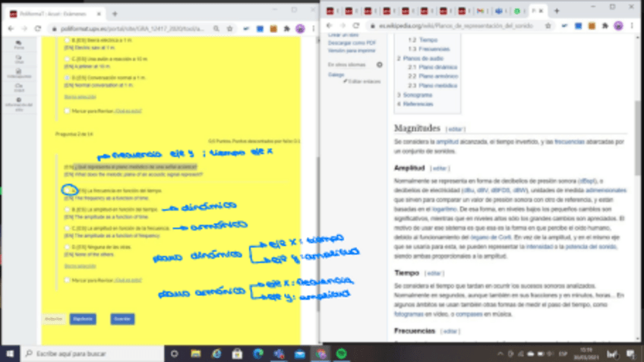Click Borrar selección link under question 2
This screenshot has height=362, width=644.
click(80, 266)
